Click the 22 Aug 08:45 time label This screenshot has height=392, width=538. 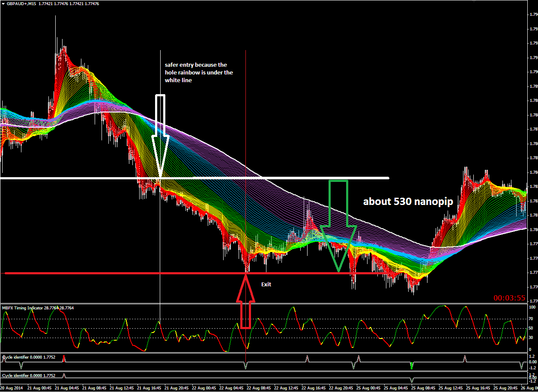tap(259, 388)
